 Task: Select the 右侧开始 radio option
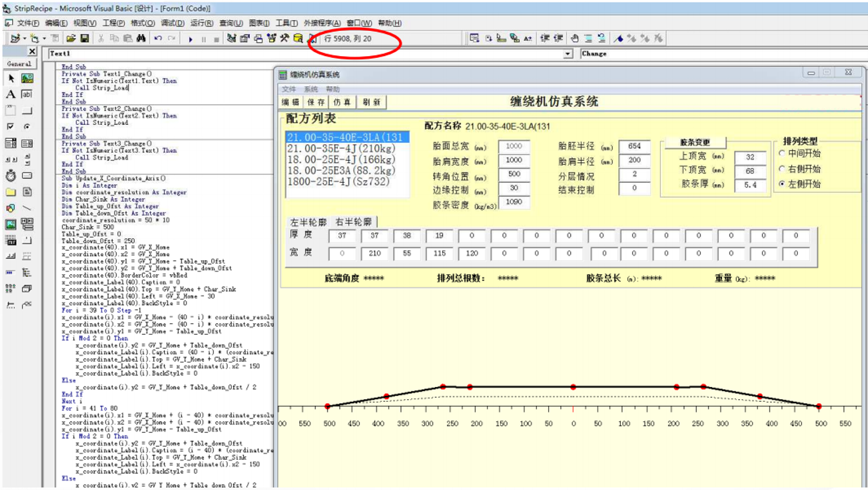click(800, 169)
